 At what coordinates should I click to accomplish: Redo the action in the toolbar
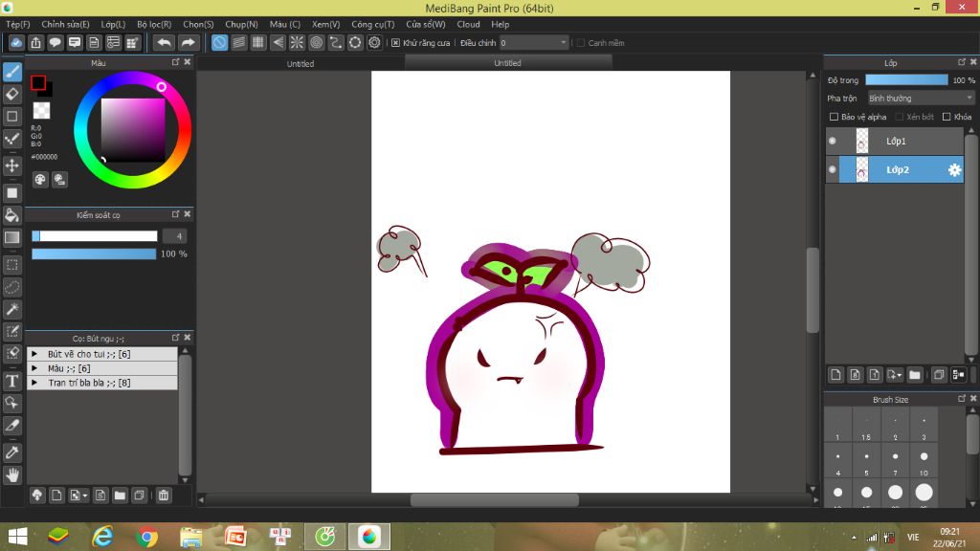[x=188, y=42]
